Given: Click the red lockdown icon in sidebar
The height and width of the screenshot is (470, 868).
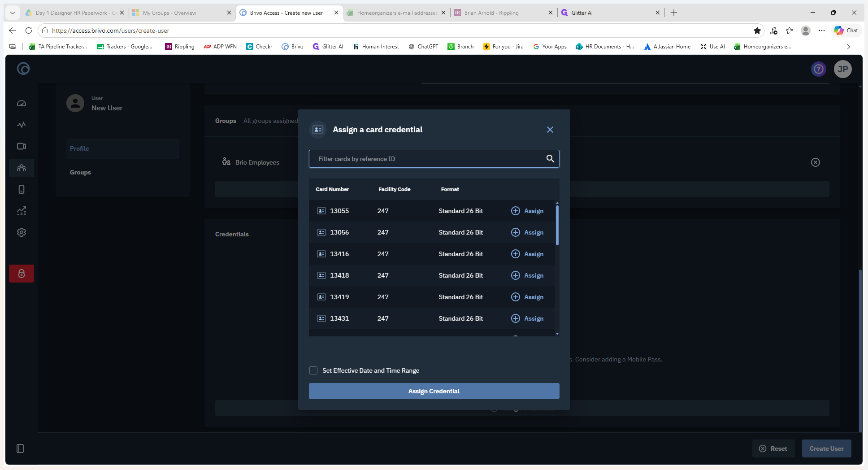Looking at the screenshot, I should click(x=22, y=274).
